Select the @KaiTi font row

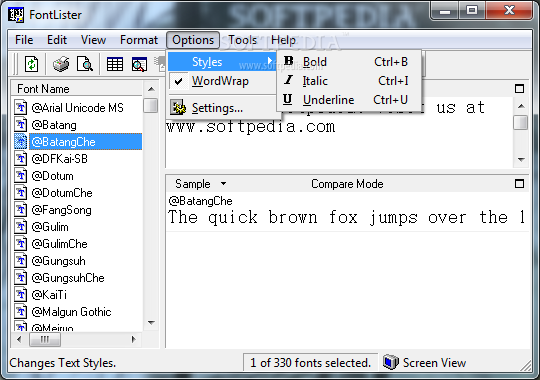[x=49, y=295]
